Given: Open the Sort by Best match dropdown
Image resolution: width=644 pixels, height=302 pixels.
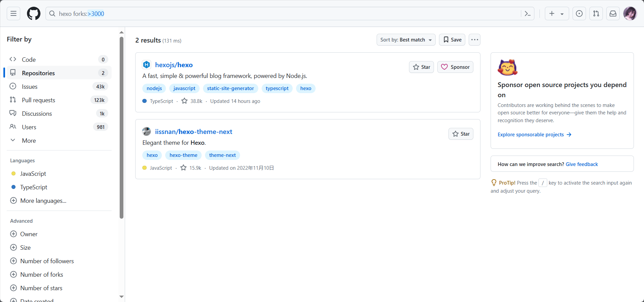Looking at the screenshot, I should pyautogui.click(x=406, y=40).
